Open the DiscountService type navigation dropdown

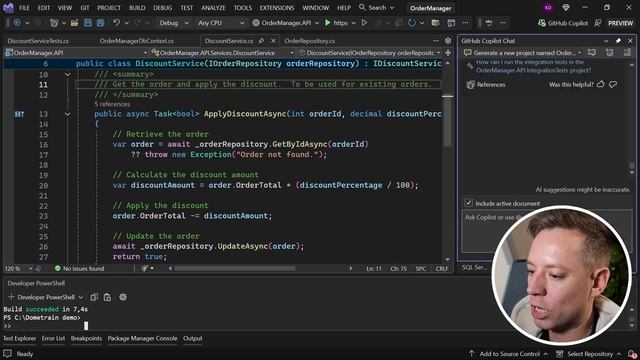coord(222,53)
